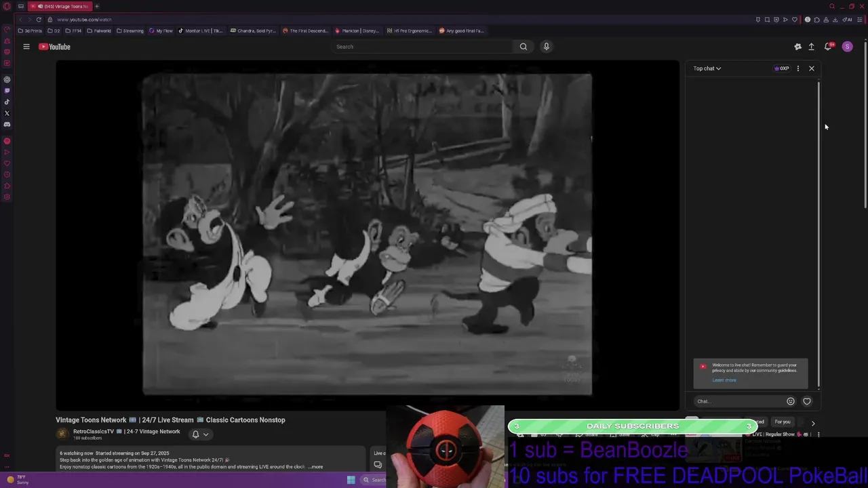Click the pin icon in address bar
868x488 pixels.
coord(757,20)
